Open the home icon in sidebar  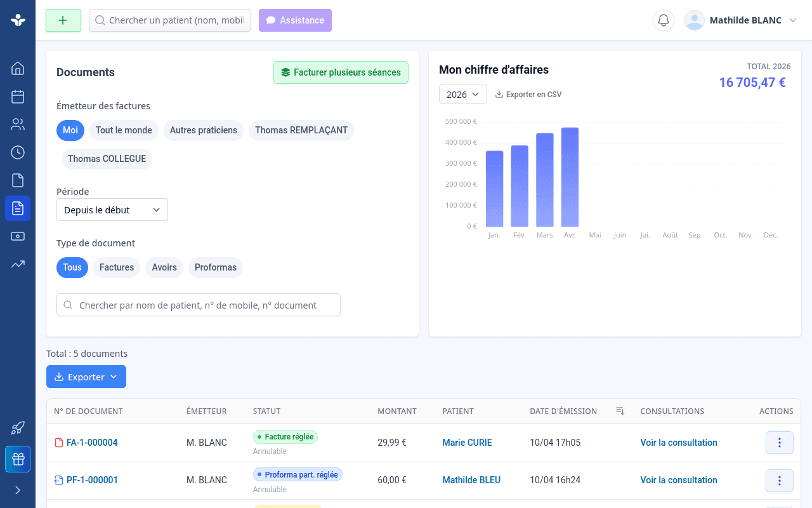click(18, 69)
